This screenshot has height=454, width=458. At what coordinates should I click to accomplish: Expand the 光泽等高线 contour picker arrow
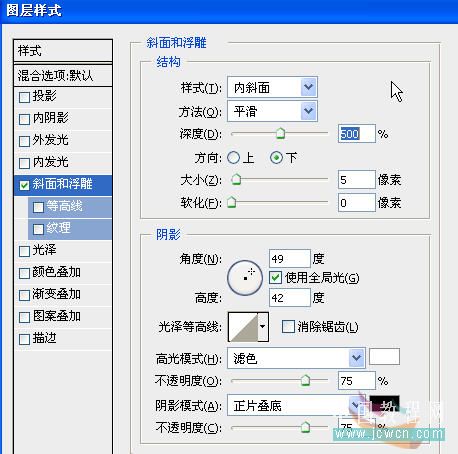263,327
